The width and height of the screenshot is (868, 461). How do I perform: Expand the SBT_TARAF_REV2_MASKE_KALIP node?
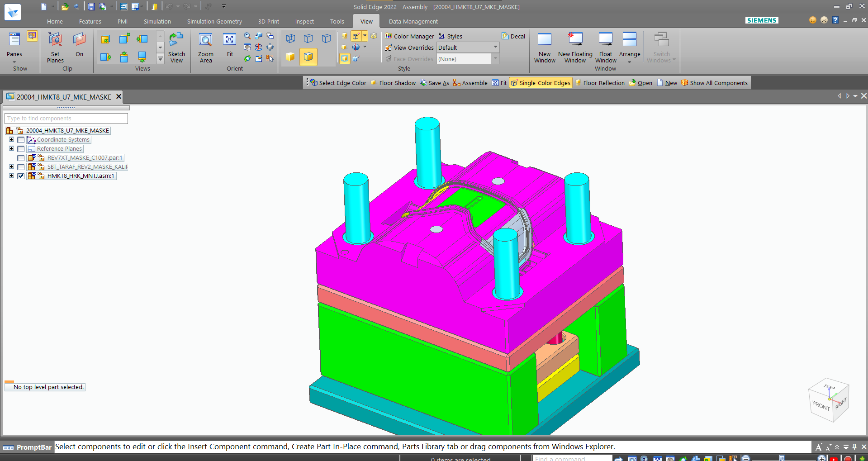[x=11, y=166]
